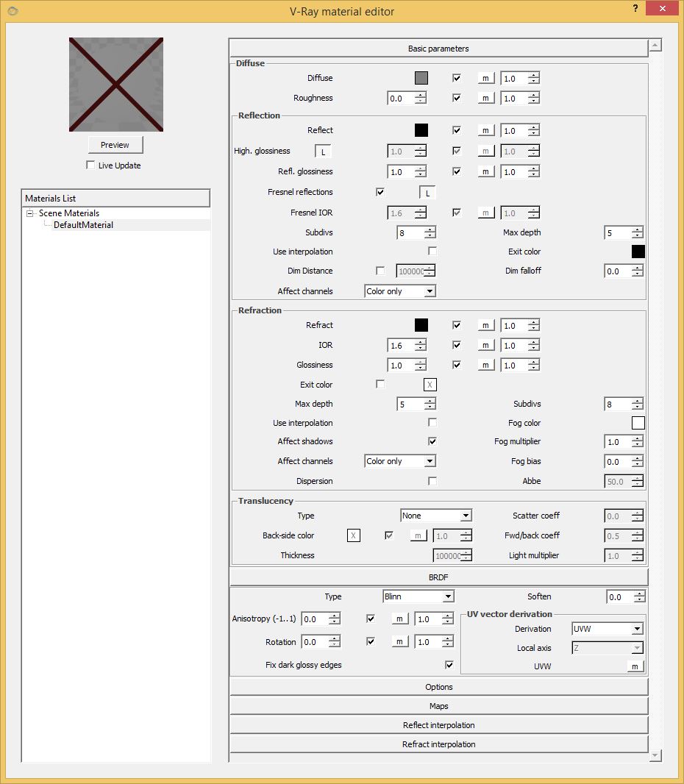Click the Materials List header
Viewport: 684px width, 784px height.
(115, 198)
